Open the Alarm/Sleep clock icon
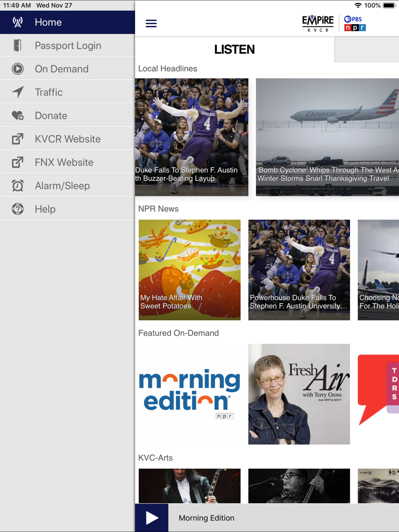This screenshot has width=399, height=532. tap(18, 186)
